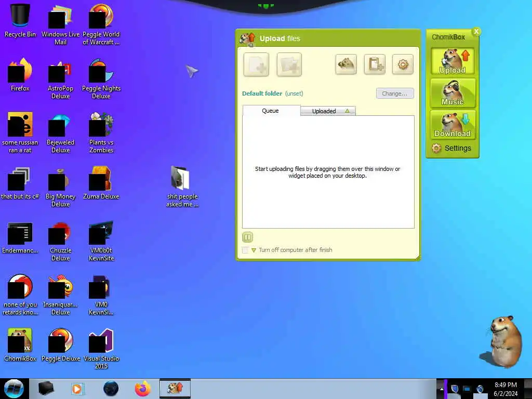Select the Peggle World of Warcraft icon
Screen dimensions: 532x399
click(x=101, y=25)
